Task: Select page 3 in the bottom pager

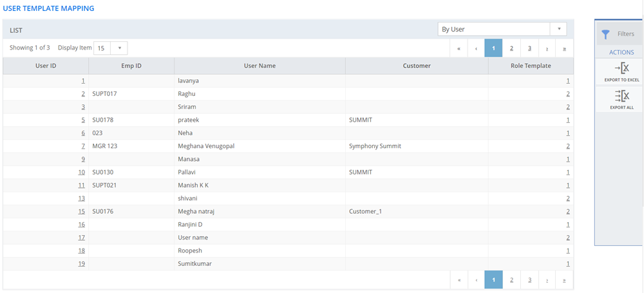Action: pyautogui.click(x=529, y=280)
